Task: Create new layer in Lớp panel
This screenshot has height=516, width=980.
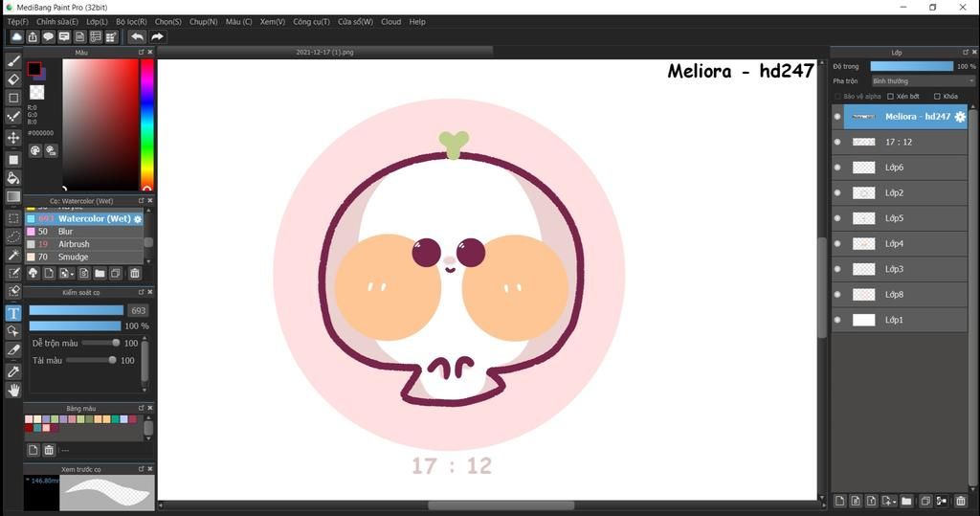Action: pyautogui.click(x=839, y=501)
